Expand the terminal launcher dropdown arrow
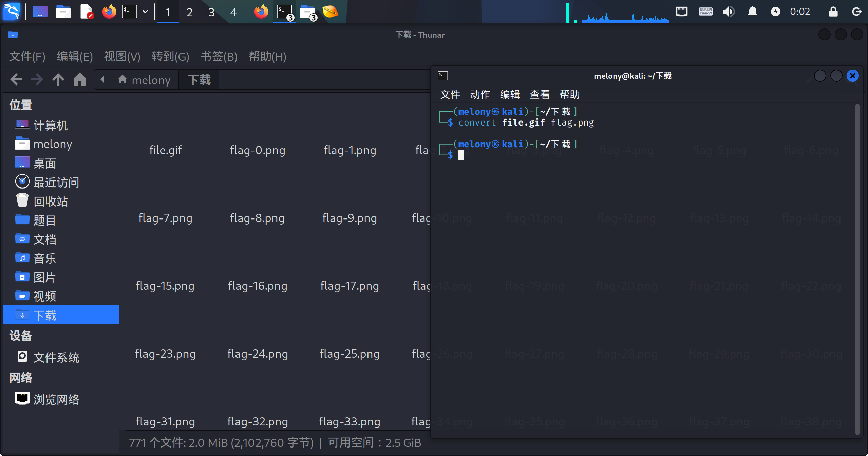Image resolution: width=868 pixels, height=456 pixels. pos(145,12)
